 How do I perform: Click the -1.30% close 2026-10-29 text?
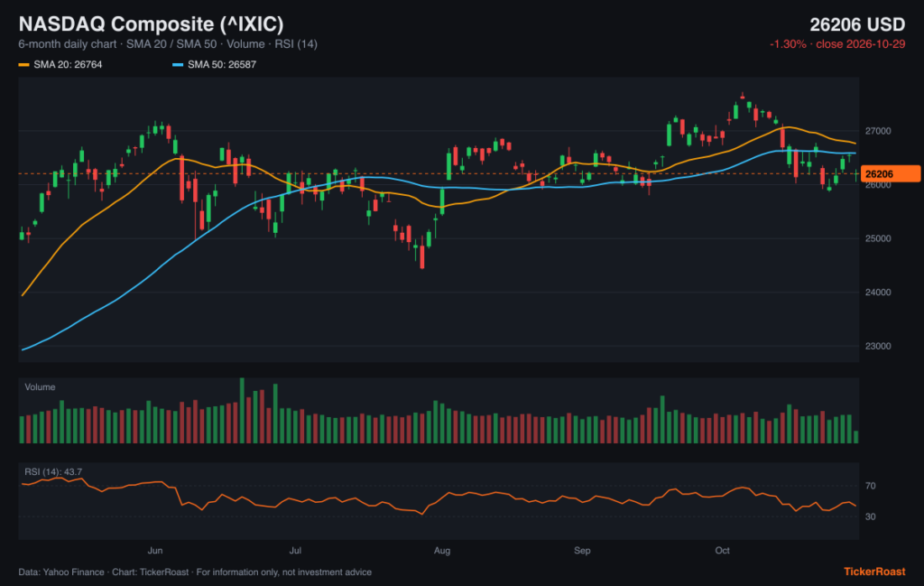(837, 44)
